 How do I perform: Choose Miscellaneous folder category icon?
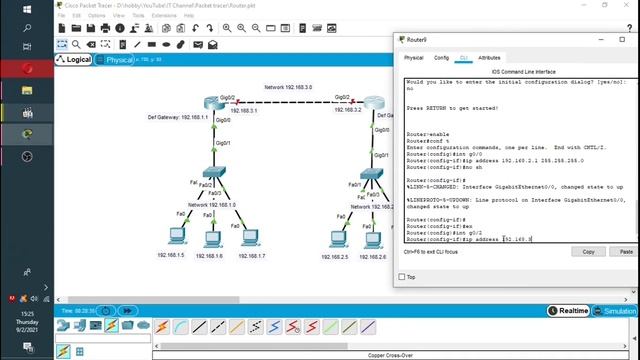(x=127, y=325)
